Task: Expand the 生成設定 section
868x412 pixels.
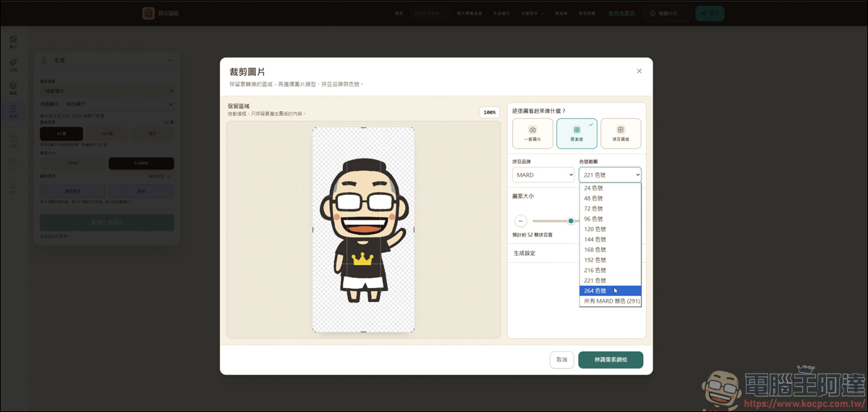Action: [x=544, y=253]
